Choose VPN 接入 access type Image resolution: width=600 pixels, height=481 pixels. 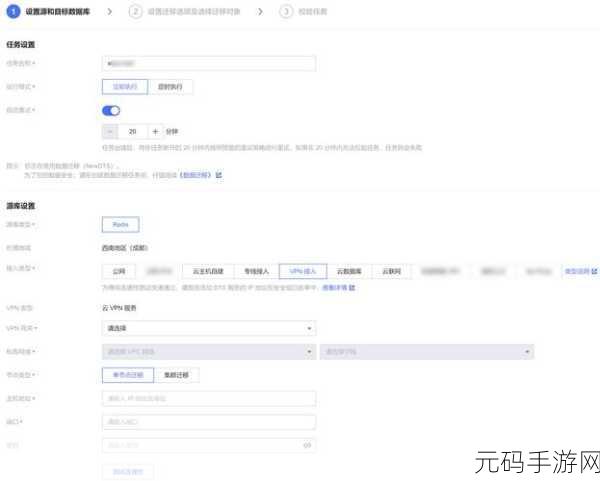coord(303,271)
